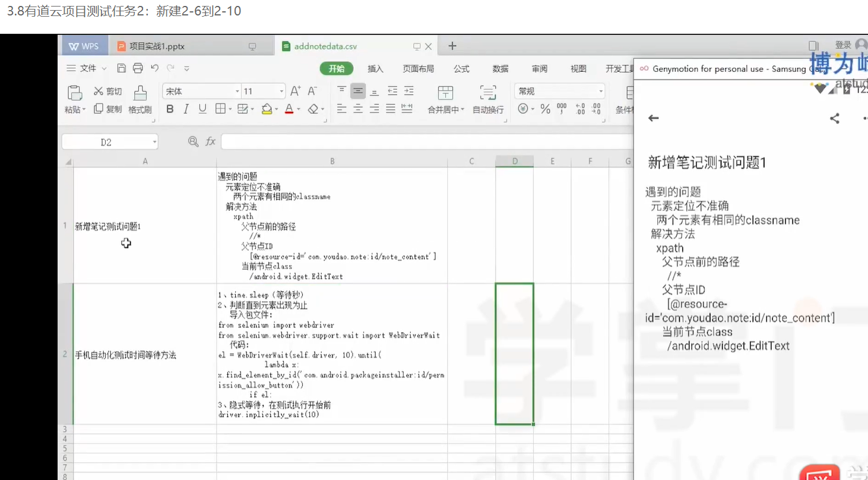
Task: Expand the Name Box dropdown showing D2
Action: (155, 142)
